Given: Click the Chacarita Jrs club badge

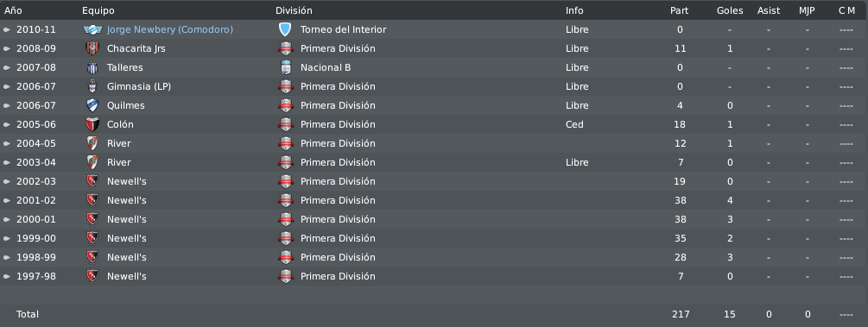Looking at the screenshot, I should tap(92, 48).
